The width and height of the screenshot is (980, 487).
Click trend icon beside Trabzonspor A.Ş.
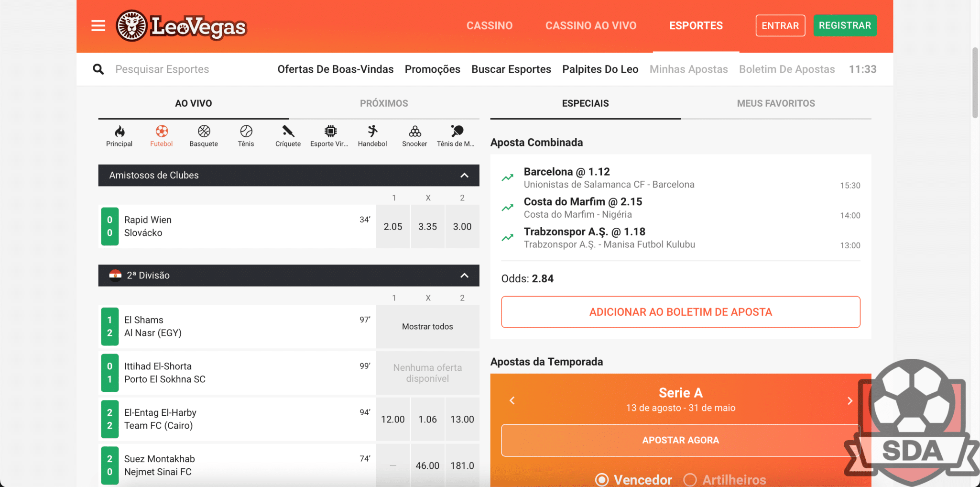(x=507, y=237)
